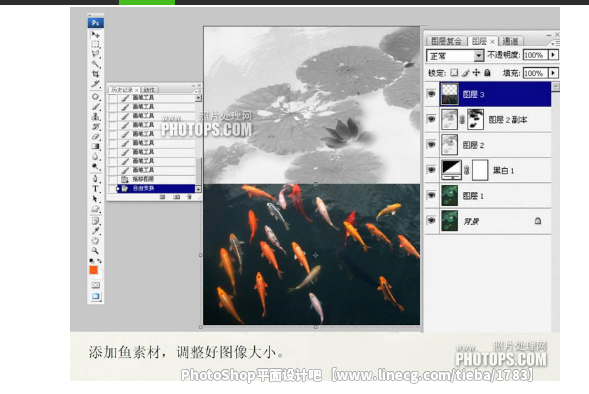The image size is (589, 394).
Task: Select the Rectangular Marquee tool
Action: (95, 45)
